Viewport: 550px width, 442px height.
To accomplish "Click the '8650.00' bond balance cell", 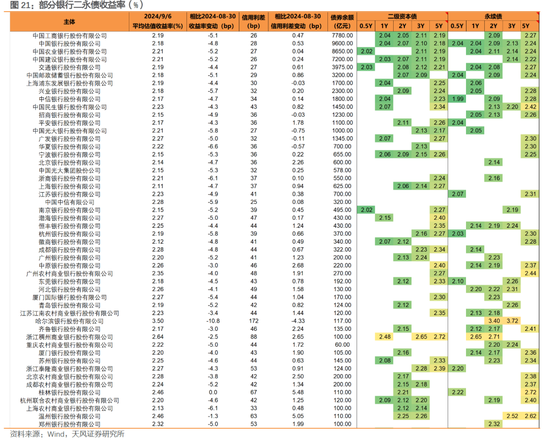I will pyautogui.click(x=342, y=51).
